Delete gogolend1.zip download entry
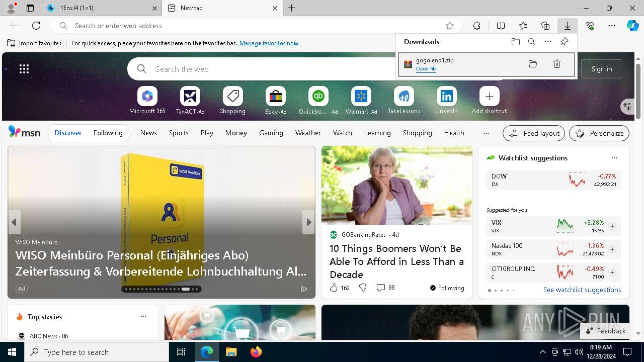 click(x=557, y=64)
